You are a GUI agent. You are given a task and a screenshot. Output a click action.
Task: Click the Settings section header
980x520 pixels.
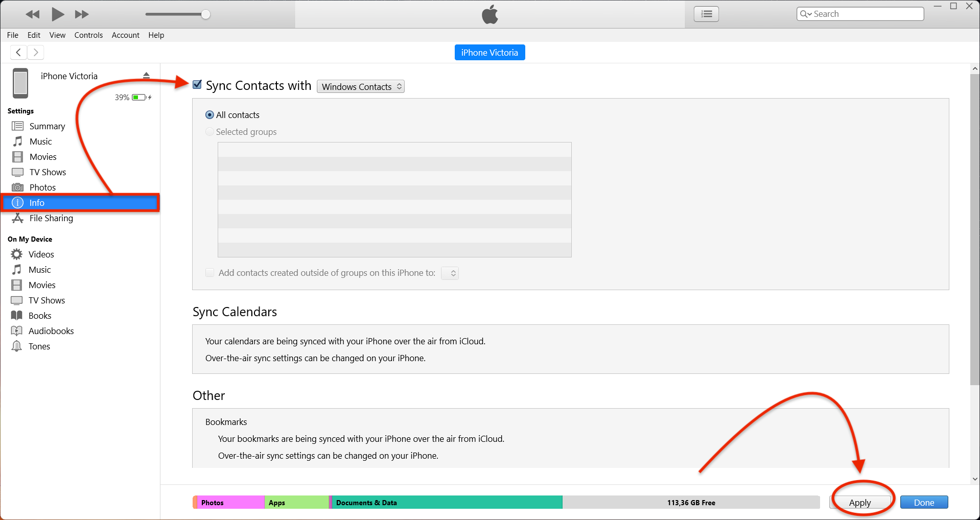20,111
